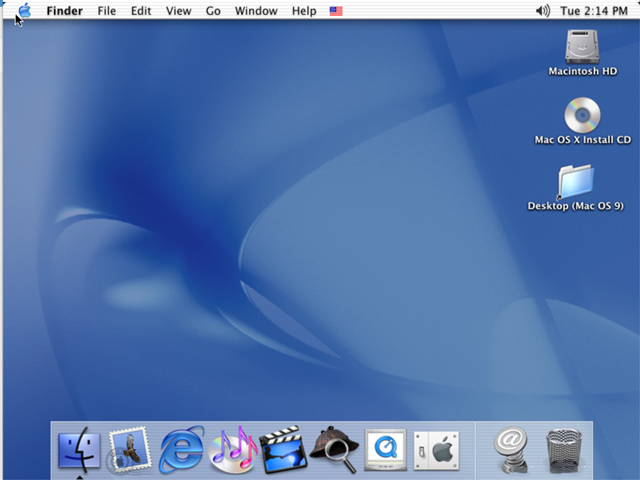
Task: Open iMovie clapperboard icon in Dock
Action: pyautogui.click(x=283, y=449)
